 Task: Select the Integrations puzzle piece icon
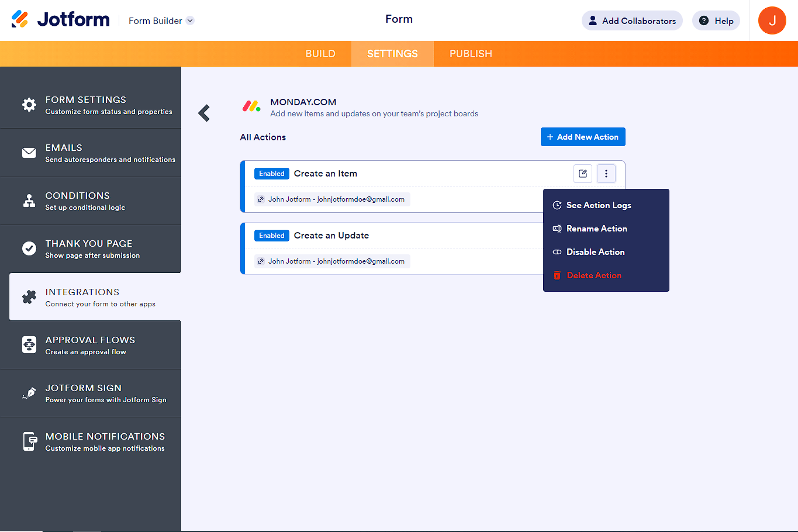[29, 297]
